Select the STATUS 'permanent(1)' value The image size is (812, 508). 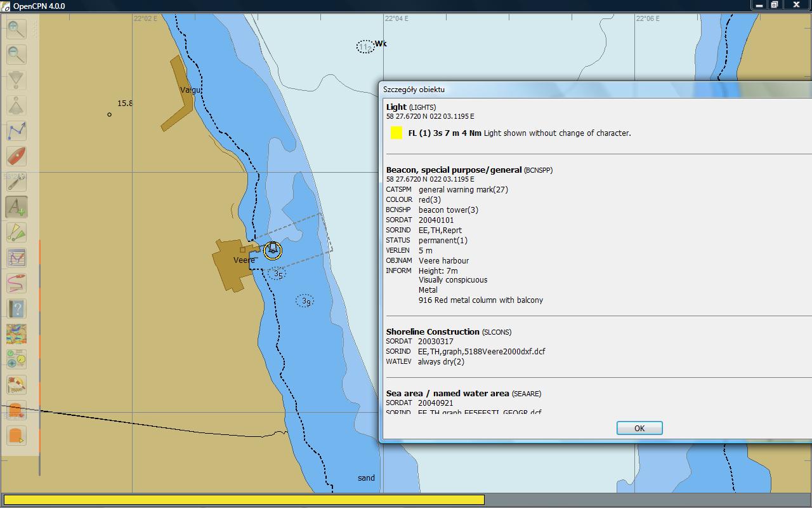443,240
